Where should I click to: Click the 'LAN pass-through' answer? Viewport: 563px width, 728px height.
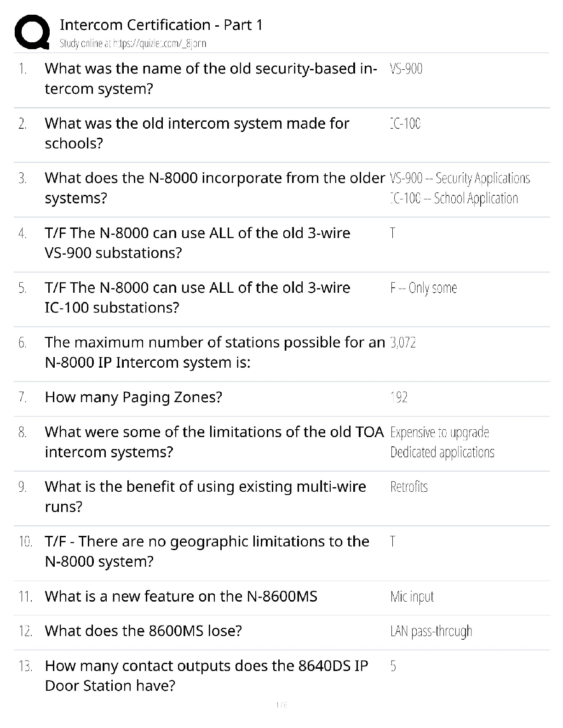431,631
